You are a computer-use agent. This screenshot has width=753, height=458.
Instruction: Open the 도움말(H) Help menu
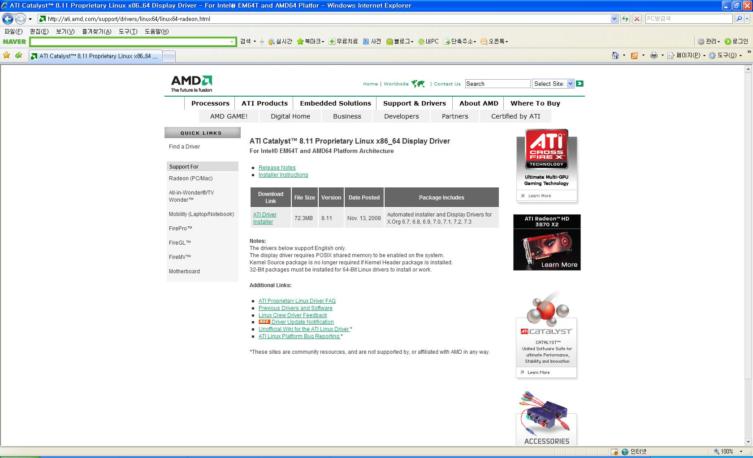[157, 31]
